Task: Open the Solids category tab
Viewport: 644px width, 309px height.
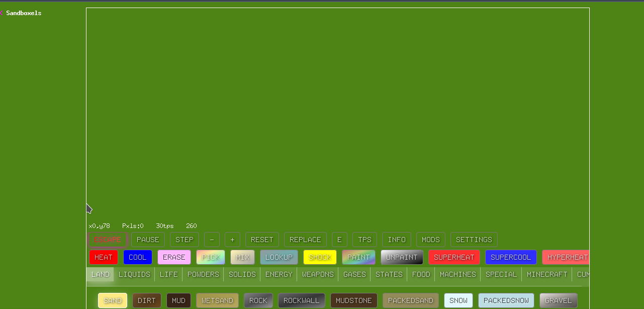Action: pos(242,274)
